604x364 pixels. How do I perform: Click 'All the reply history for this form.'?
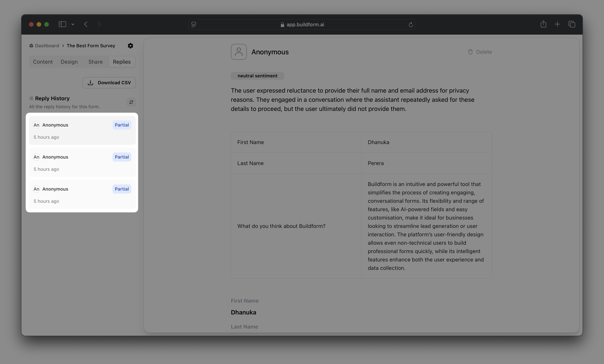[x=64, y=107]
